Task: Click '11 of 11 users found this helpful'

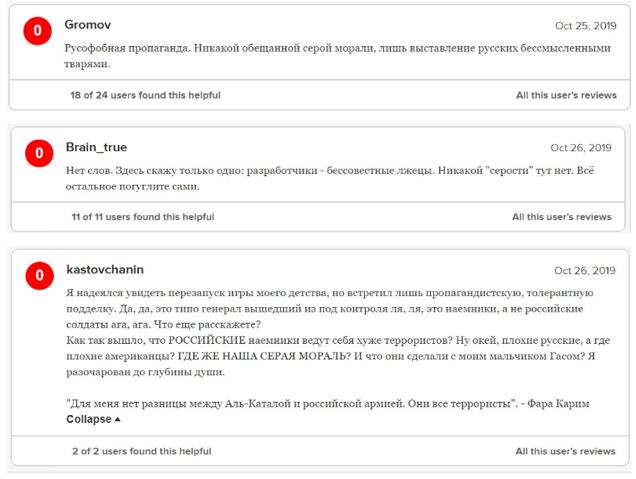Action: pyautogui.click(x=142, y=216)
